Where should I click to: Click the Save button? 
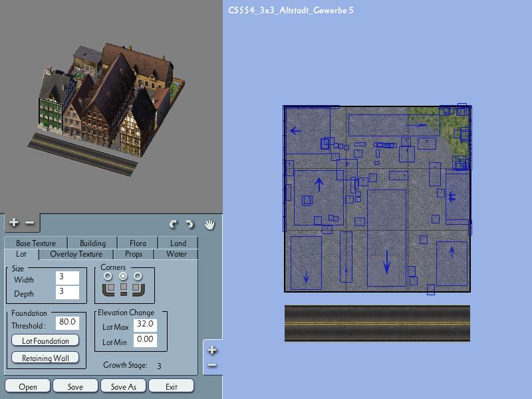click(75, 386)
